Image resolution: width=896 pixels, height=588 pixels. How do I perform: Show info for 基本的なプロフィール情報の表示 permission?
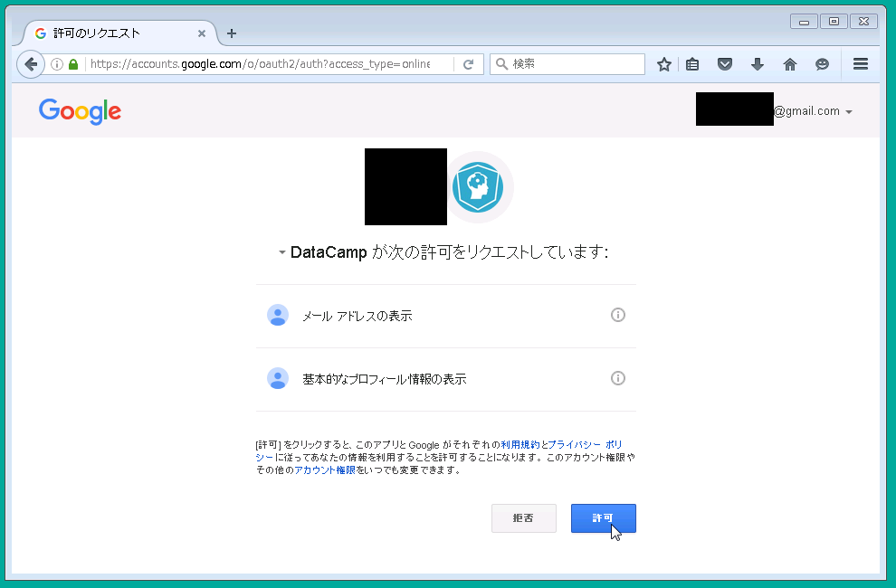click(618, 378)
